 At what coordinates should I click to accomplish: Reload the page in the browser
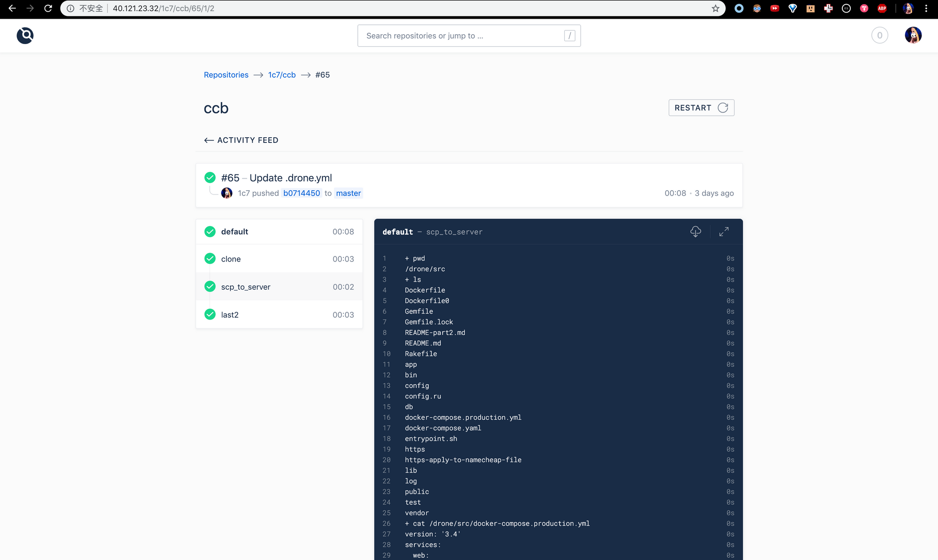pos(48,8)
